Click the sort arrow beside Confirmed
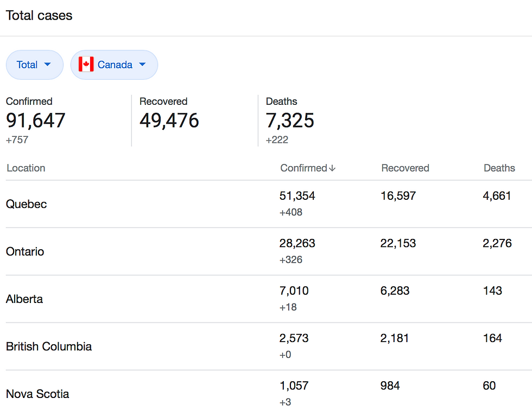This screenshot has height=417, width=532. (332, 168)
